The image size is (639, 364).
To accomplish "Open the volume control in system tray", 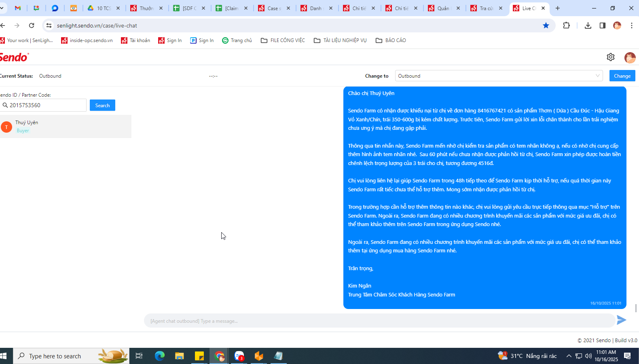I will coord(588,356).
